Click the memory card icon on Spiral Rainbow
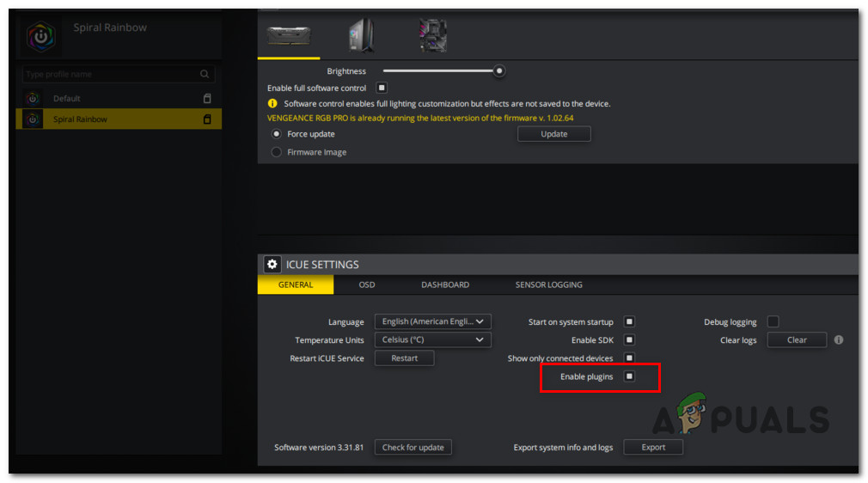Viewport: 868px width, 483px height. [207, 119]
